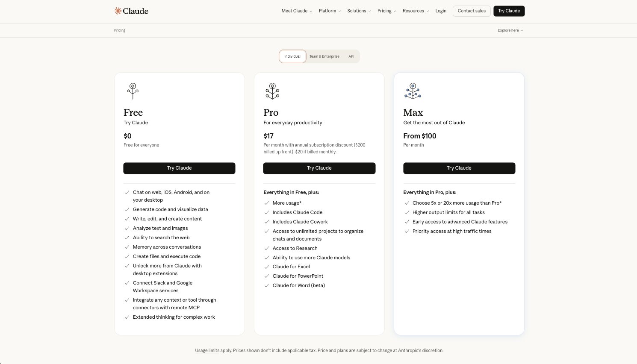637x364 pixels.
Task: Click the 'More usage*' feature
Action: (287, 203)
